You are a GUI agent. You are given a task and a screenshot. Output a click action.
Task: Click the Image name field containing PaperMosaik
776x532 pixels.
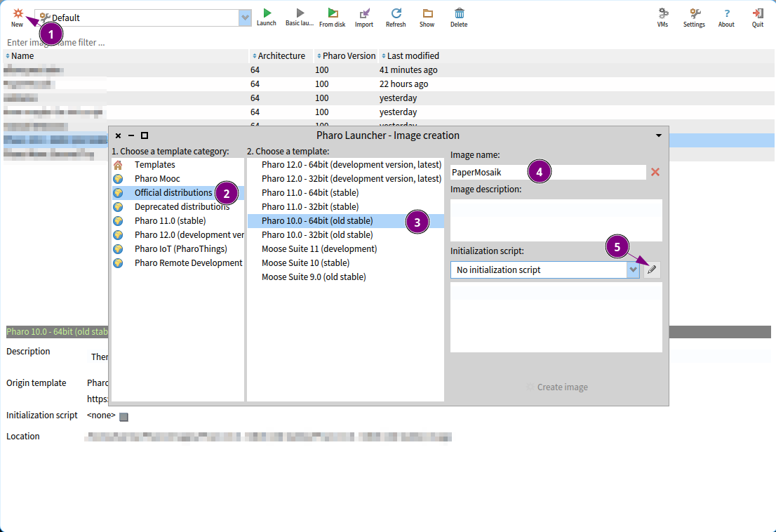click(x=548, y=172)
